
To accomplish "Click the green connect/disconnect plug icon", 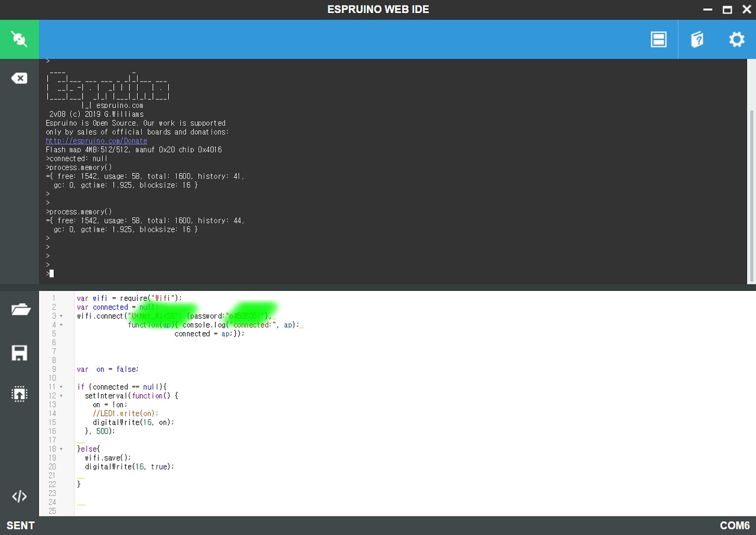I will click(19, 40).
